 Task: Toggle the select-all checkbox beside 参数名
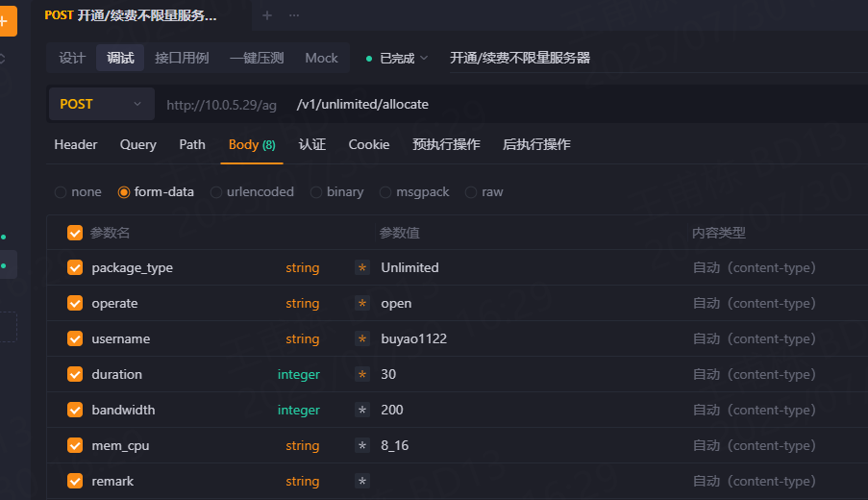(75, 233)
